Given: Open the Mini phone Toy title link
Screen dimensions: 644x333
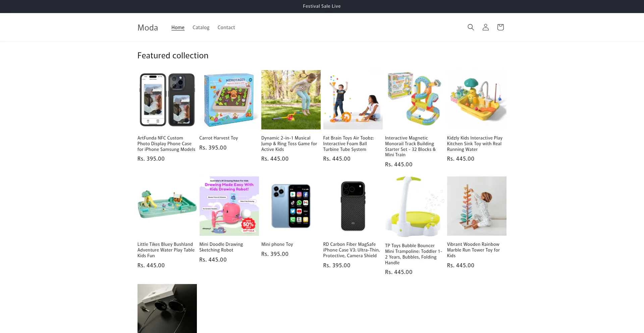Looking at the screenshot, I should tap(277, 244).
